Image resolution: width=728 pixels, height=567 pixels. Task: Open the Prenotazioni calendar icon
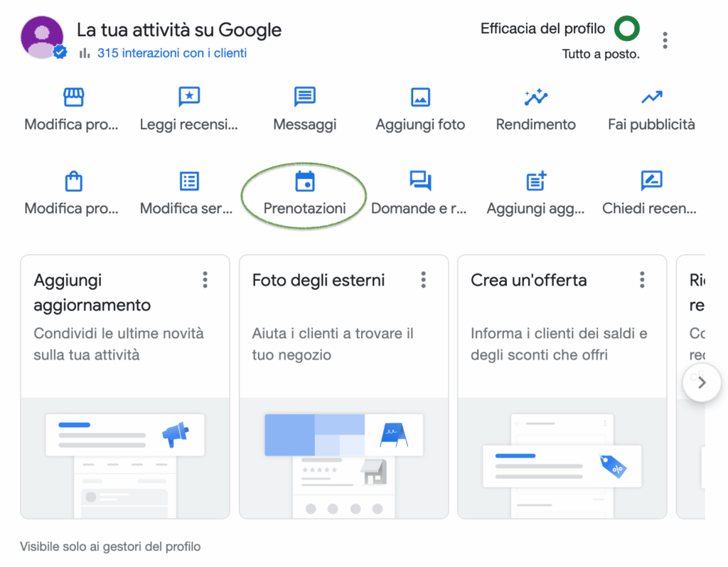point(304,181)
